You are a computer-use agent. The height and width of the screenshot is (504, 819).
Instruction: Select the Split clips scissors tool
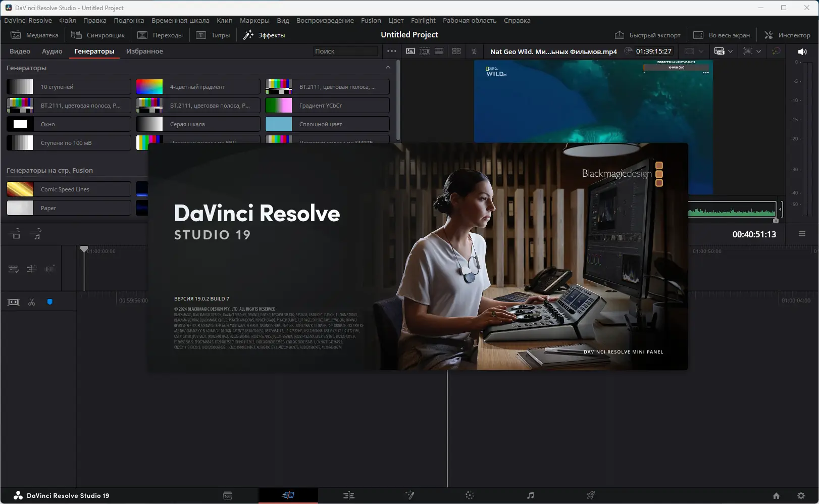pyautogui.click(x=32, y=302)
